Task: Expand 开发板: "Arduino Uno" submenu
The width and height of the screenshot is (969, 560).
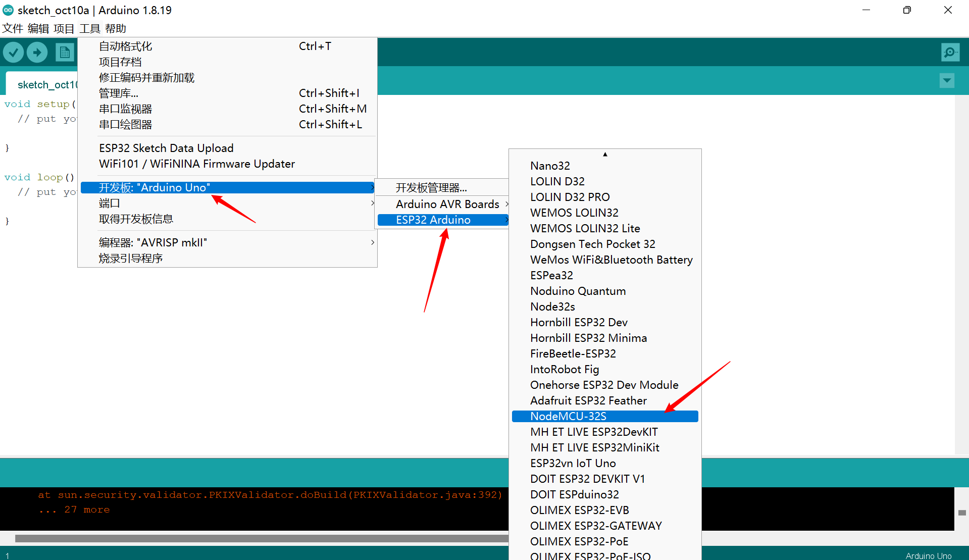Action: point(227,188)
